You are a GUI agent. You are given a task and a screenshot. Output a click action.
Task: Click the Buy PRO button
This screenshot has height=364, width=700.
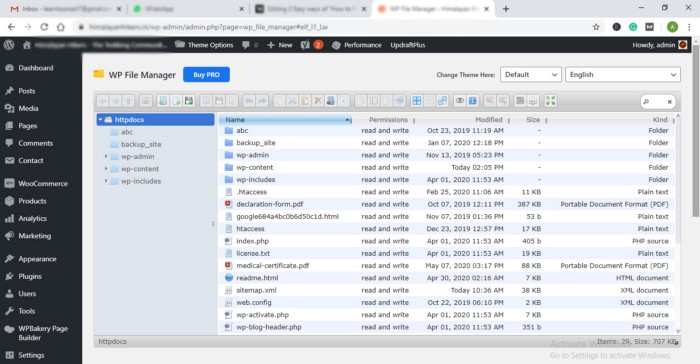[x=206, y=75]
